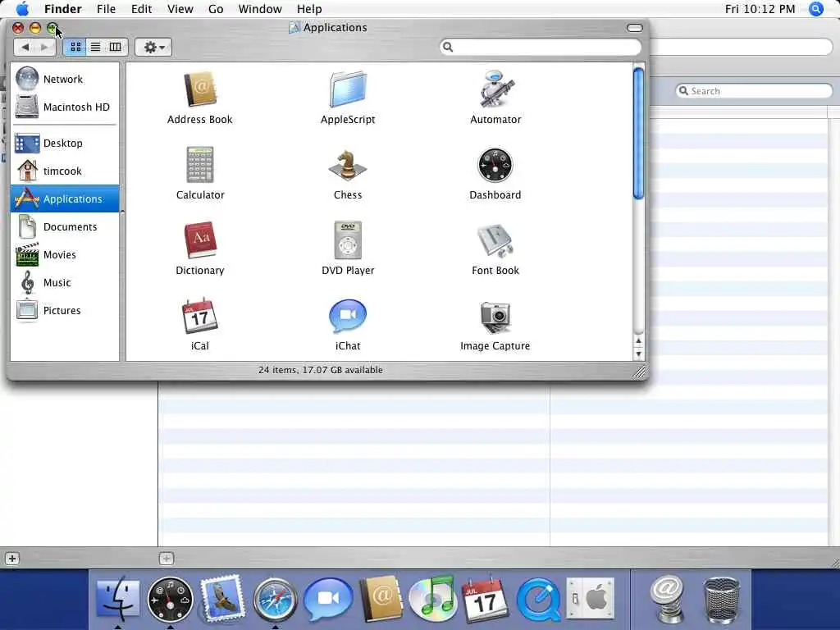Open the Trash in the Dock

click(720, 600)
